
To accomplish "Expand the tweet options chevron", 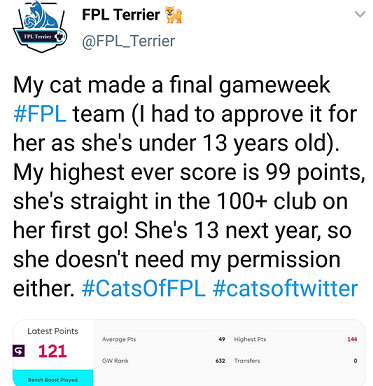I will pos(360,14).
